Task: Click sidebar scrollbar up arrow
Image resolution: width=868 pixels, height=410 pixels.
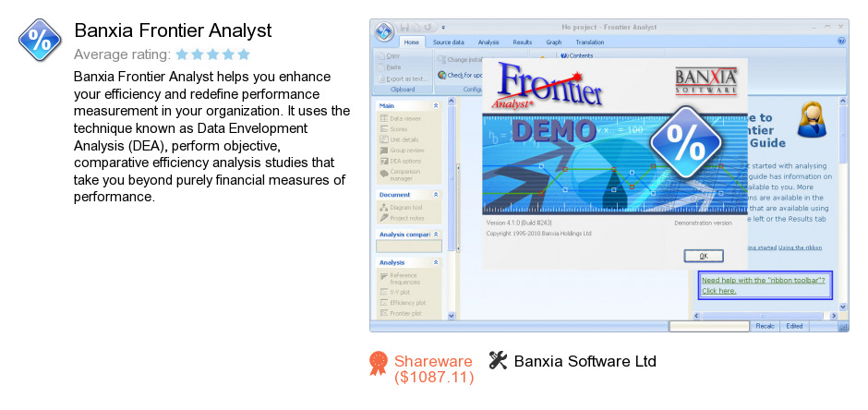Action: tap(451, 102)
